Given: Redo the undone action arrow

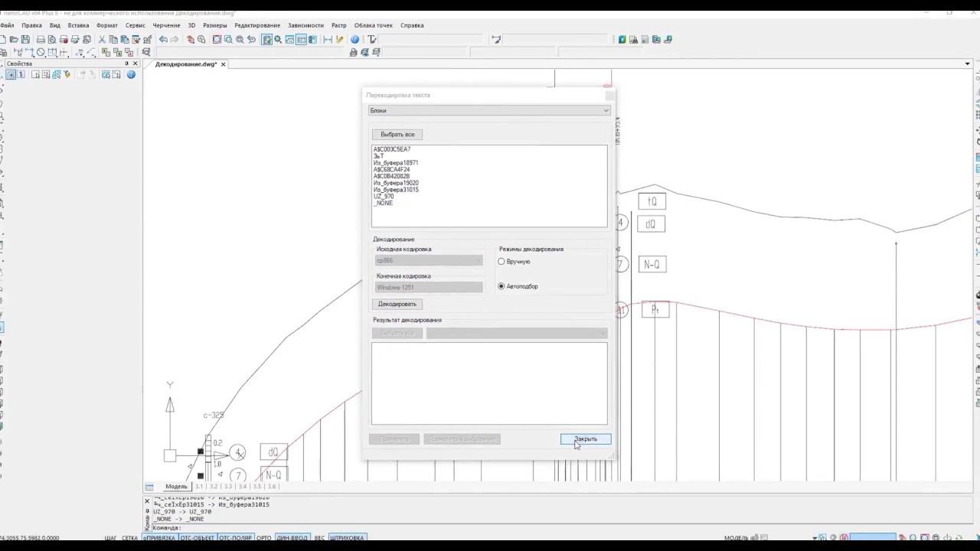Looking at the screenshot, I should [x=175, y=40].
